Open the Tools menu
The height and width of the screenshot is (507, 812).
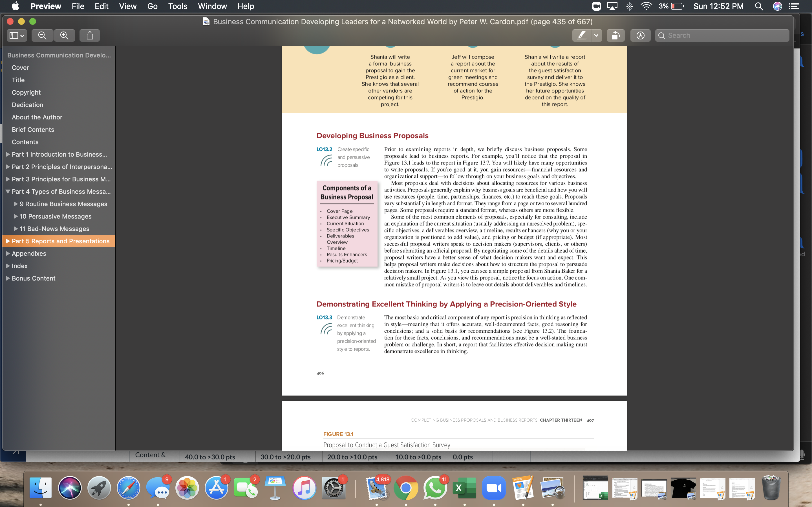[178, 6]
